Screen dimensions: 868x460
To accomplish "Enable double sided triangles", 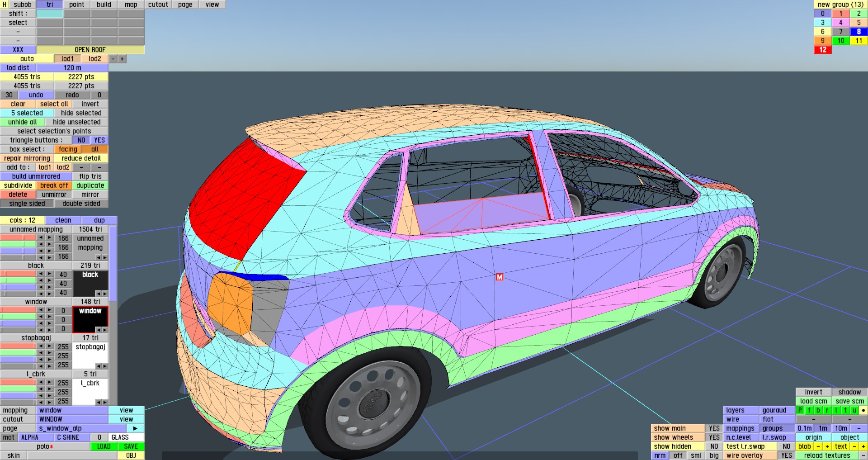I will point(81,204).
